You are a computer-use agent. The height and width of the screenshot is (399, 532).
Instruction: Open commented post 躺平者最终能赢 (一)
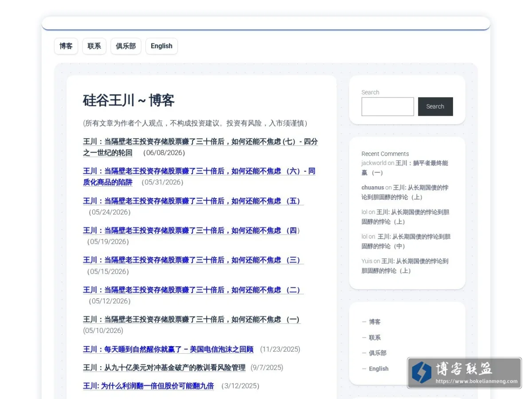coord(405,168)
